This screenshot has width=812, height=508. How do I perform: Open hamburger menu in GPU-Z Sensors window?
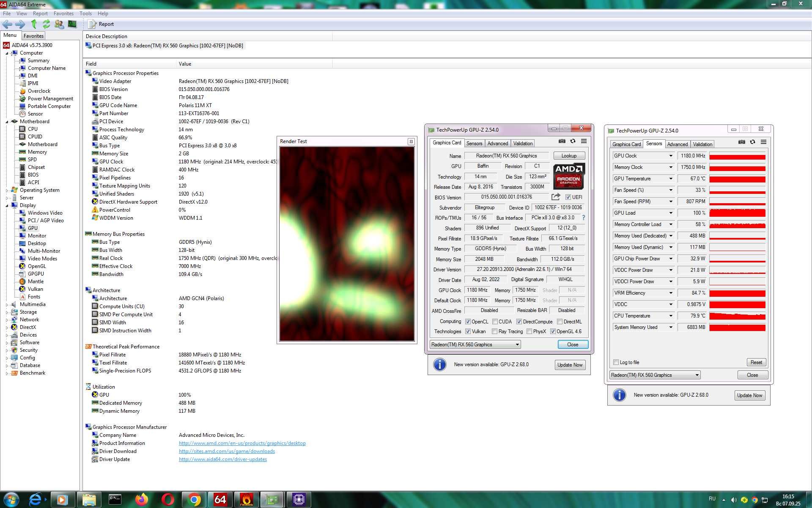(763, 142)
